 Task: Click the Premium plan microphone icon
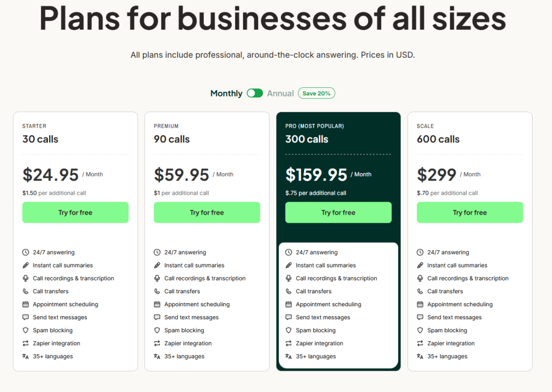tap(157, 278)
